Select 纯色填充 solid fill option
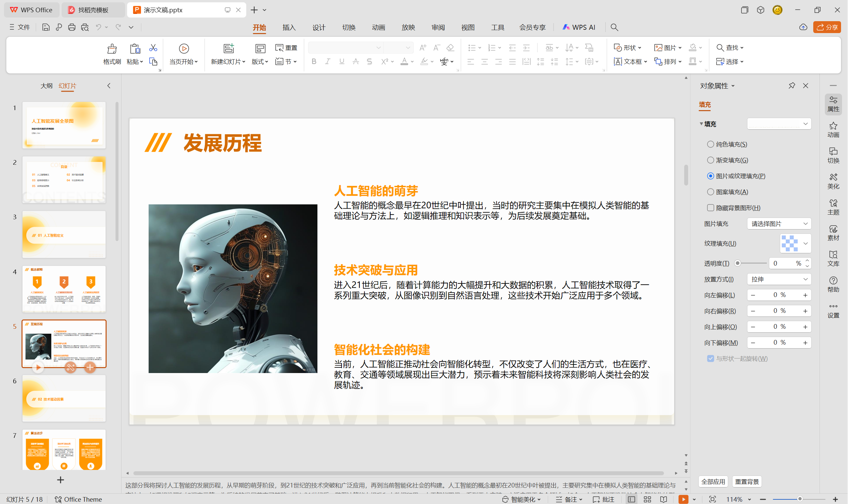The height and width of the screenshot is (504, 848). 710,144
